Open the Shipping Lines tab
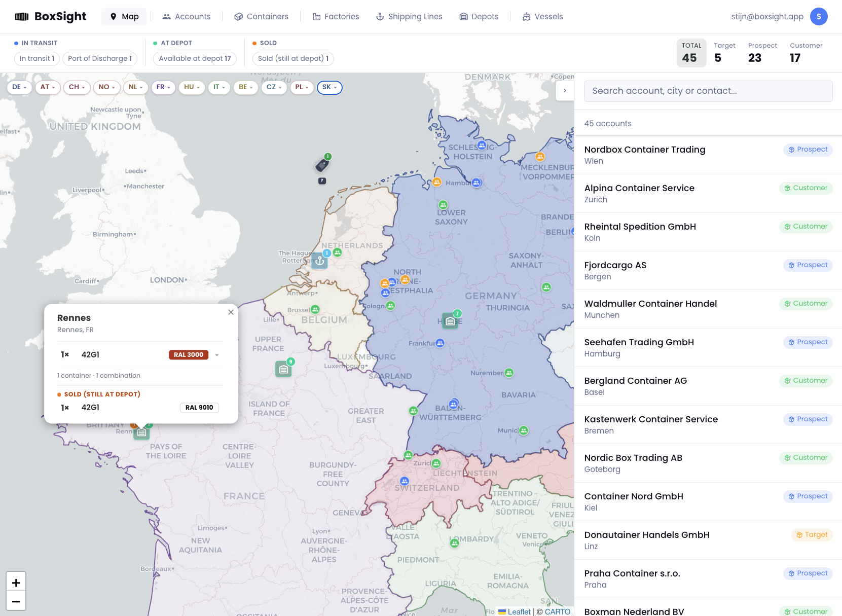The width and height of the screenshot is (842, 616). coord(409,17)
